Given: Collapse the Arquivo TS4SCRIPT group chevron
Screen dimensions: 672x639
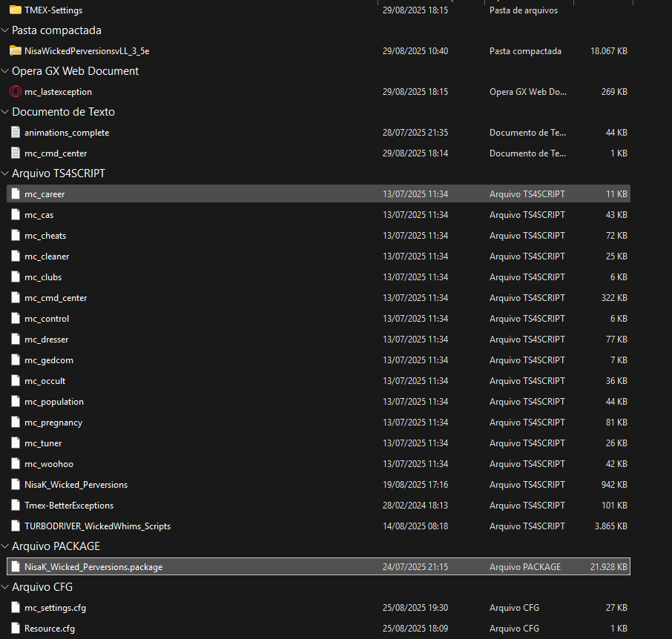Looking at the screenshot, I should [5, 173].
